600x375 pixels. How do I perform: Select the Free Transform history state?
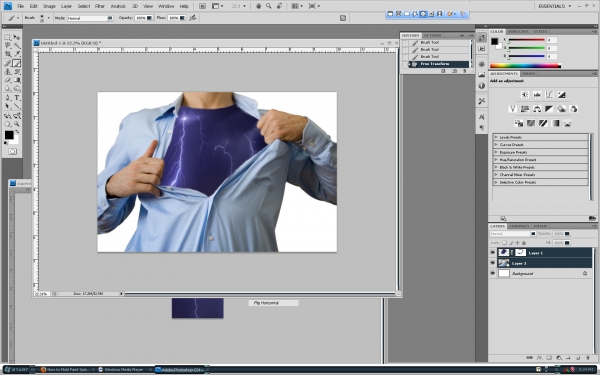[x=435, y=64]
